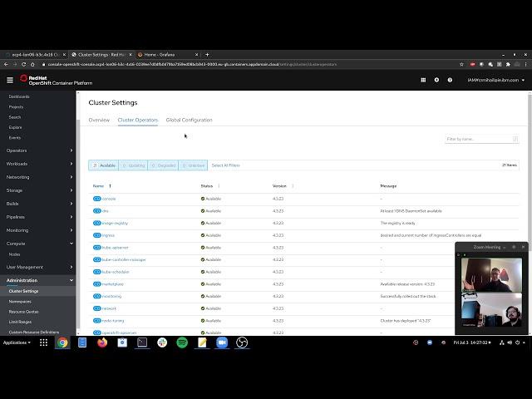Toggle the Unknown filter
The image size is (532, 399).
point(193,165)
